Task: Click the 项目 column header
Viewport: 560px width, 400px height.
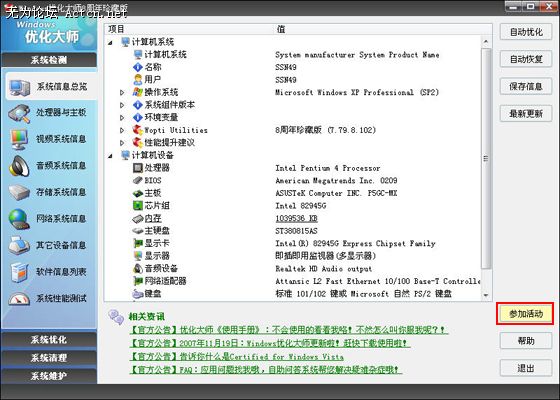Action: pyautogui.click(x=116, y=29)
